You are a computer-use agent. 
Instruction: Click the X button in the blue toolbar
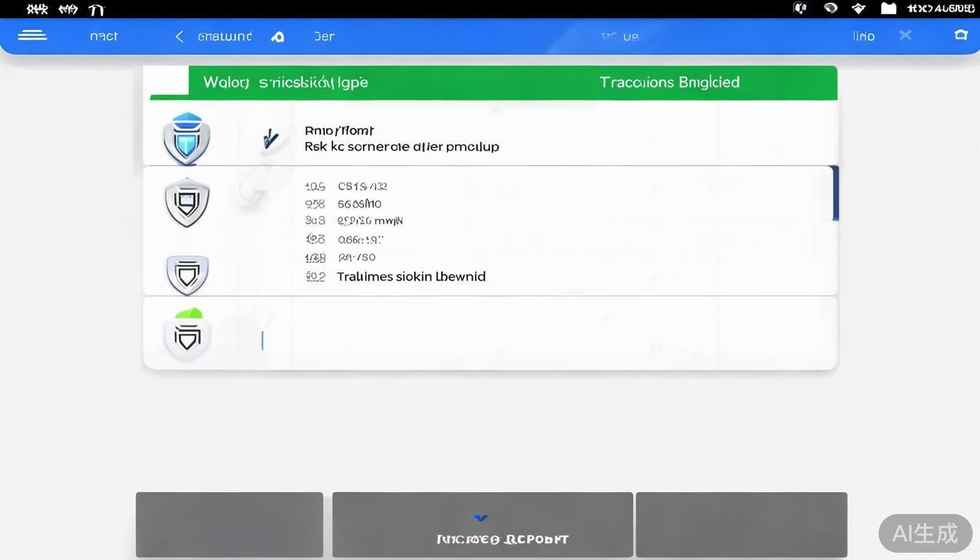(905, 35)
